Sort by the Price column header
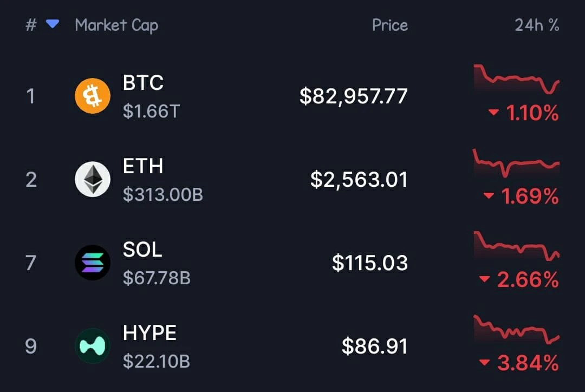The image size is (585, 392). tap(390, 25)
